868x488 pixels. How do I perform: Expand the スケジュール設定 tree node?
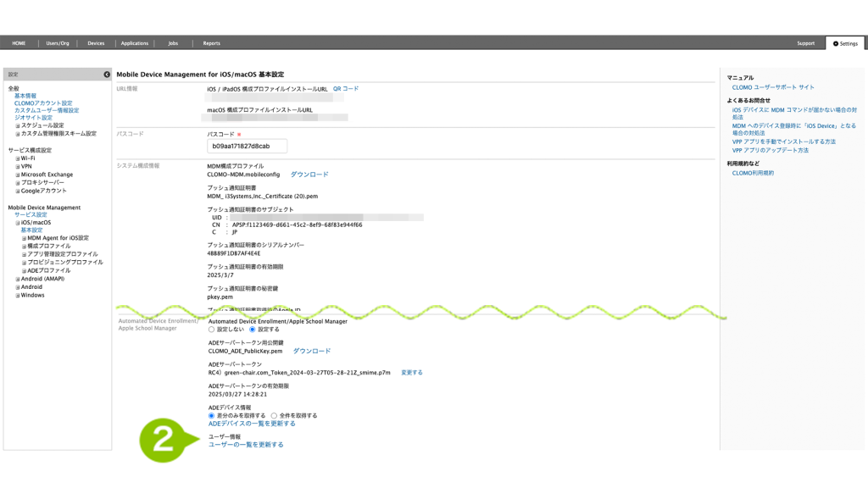tap(18, 126)
